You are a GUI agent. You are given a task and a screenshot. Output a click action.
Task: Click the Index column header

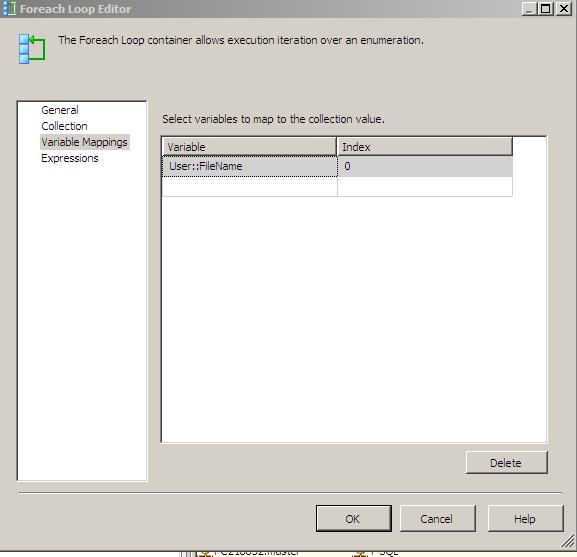point(425,147)
